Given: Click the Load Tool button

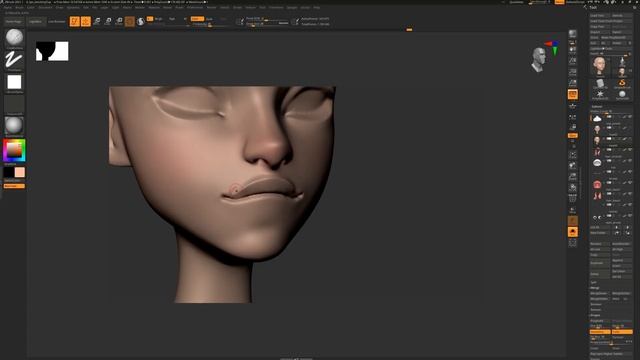Looking at the screenshot, I should pos(599,16).
